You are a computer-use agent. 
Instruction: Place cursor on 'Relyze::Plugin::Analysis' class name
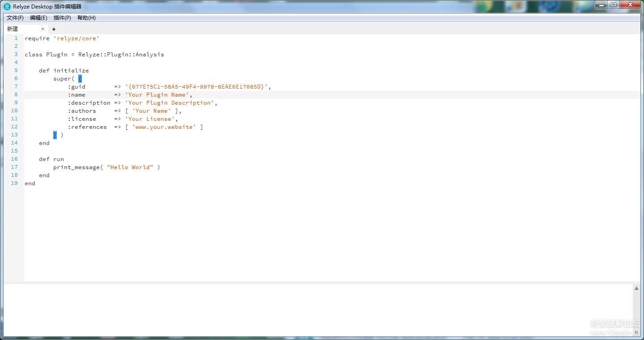tap(121, 55)
